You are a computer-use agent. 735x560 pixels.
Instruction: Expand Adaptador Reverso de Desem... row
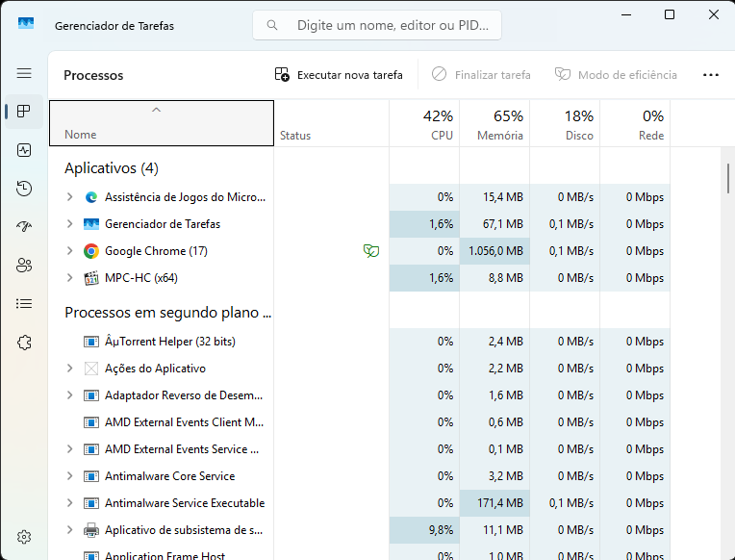pyautogui.click(x=70, y=395)
